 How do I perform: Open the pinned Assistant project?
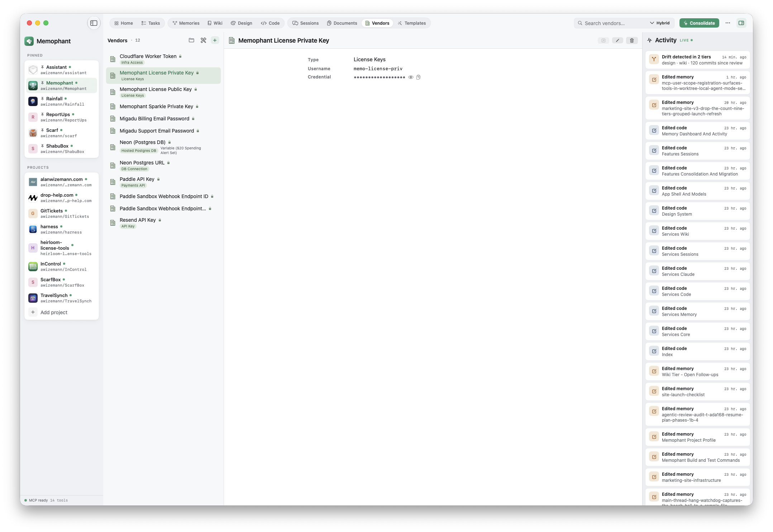click(62, 70)
